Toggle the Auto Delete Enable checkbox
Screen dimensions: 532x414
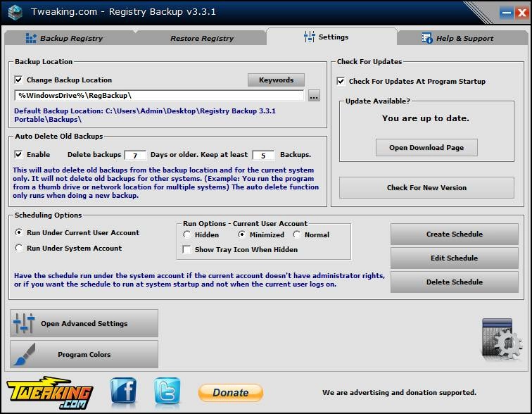click(18, 154)
